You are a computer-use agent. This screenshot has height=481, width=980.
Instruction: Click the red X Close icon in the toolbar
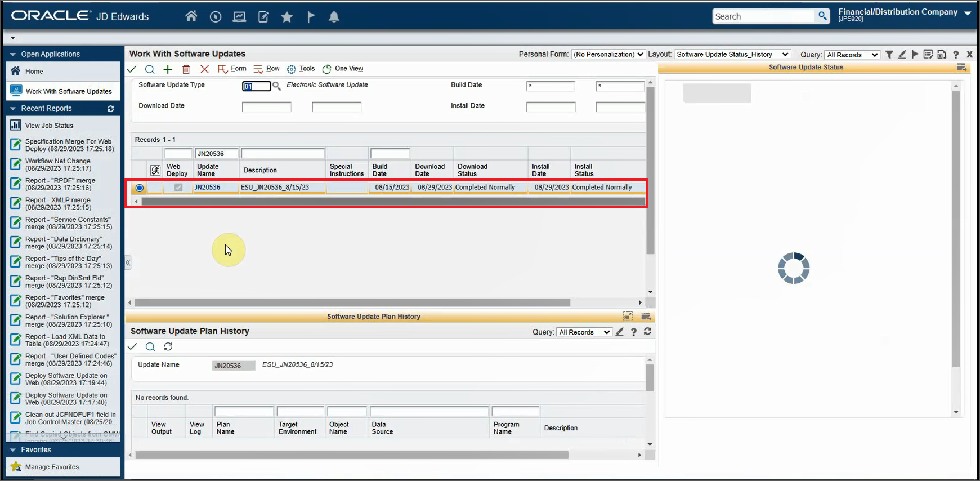(204, 69)
